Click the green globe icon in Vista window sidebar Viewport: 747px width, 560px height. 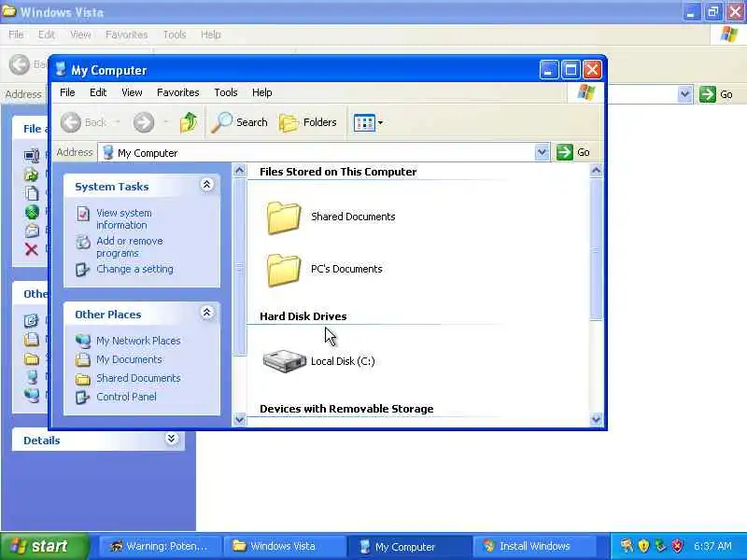tap(32, 212)
